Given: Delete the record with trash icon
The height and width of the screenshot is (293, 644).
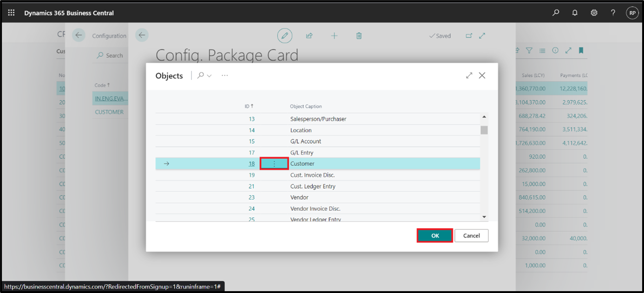Looking at the screenshot, I should click(x=359, y=36).
